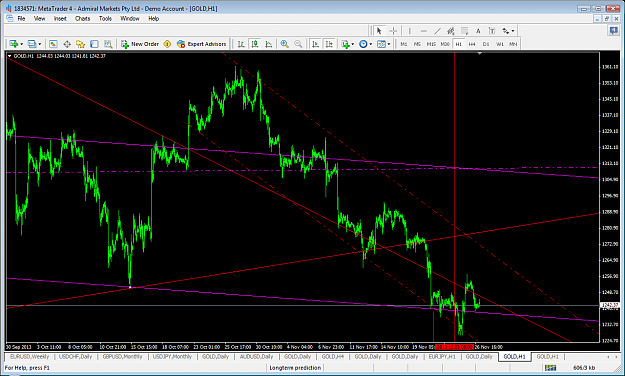
Task: Open the Indicators list icon
Action: pos(345,44)
